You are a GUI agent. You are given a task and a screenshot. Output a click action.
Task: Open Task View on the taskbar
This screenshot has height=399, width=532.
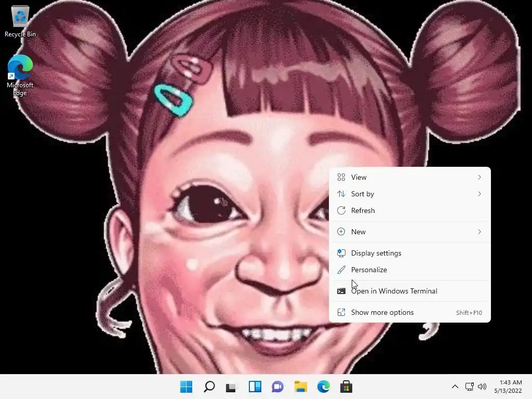click(x=232, y=387)
